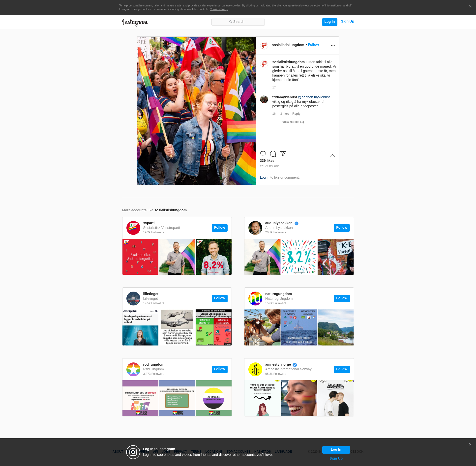Follow the audunlysbakken account
This screenshot has width=476, height=466.
342,228
